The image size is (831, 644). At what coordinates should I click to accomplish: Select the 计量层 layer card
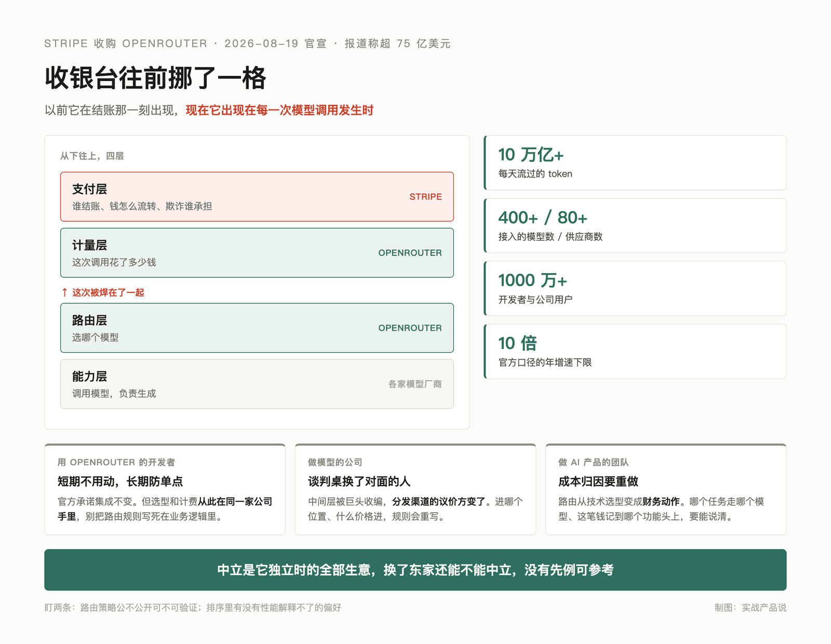(x=257, y=253)
